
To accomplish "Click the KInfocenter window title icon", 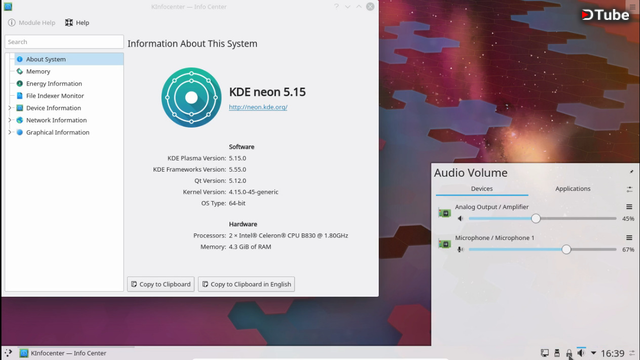I will pos(8,7).
